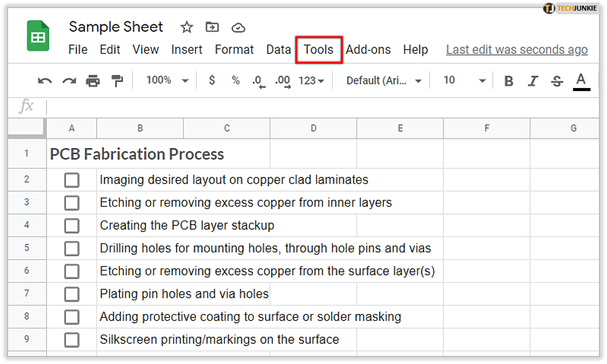The height and width of the screenshot is (364, 607).
Task: Select the Paint format roller icon
Action: point(117,81)
